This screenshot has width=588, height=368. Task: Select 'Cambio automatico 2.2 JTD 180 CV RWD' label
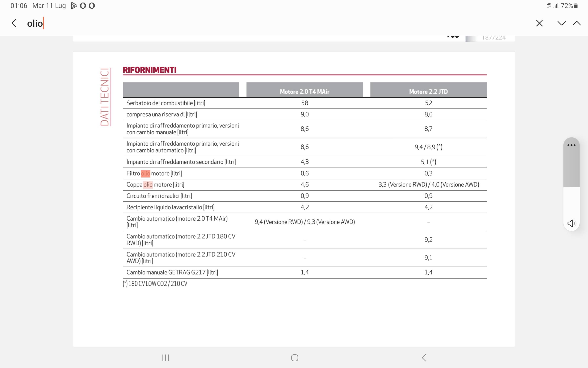[x=181, y=240]
